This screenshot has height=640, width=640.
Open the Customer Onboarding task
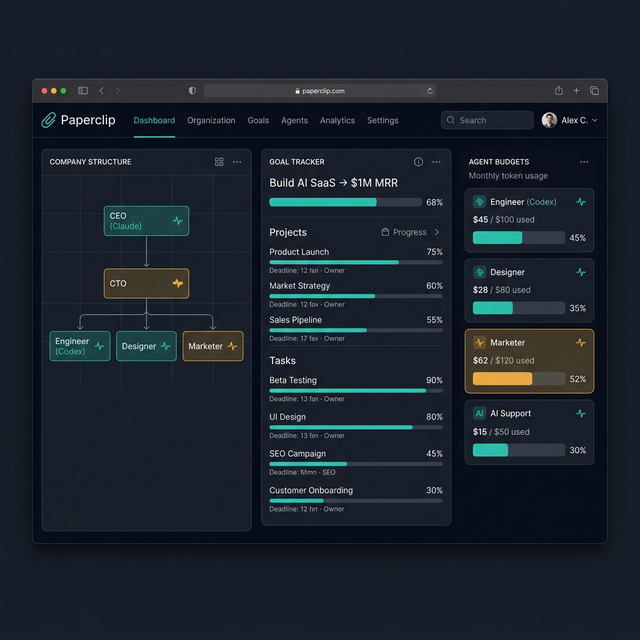coord(311,490)
